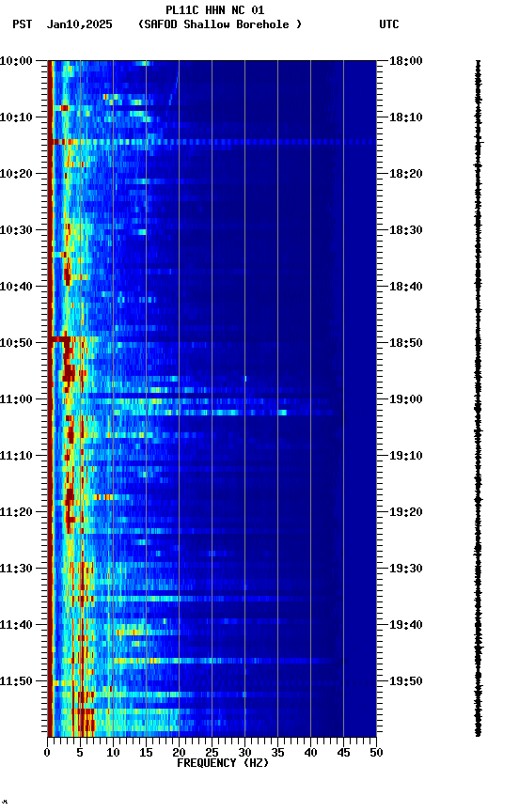Click the 11:20 PST time label
Image resolution: width=519 pixels, height=812 pixels.
coord(16,513)
